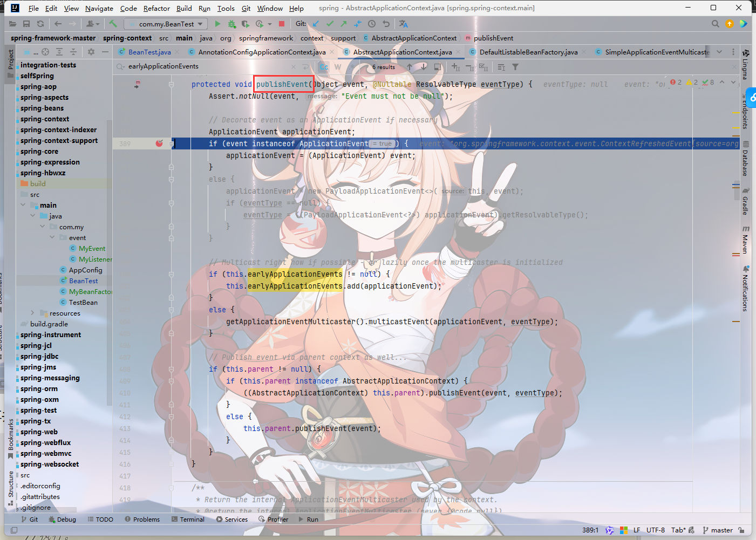The width and height of the screenshot is (756, 540).
Task: Click Expand All in Project panel
Action: click(59, 52)
